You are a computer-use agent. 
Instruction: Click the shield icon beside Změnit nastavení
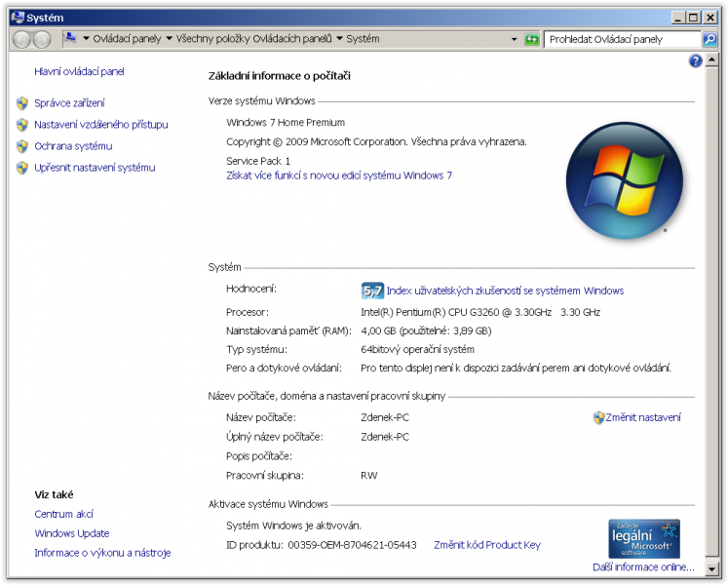click(x=598, y=417)
